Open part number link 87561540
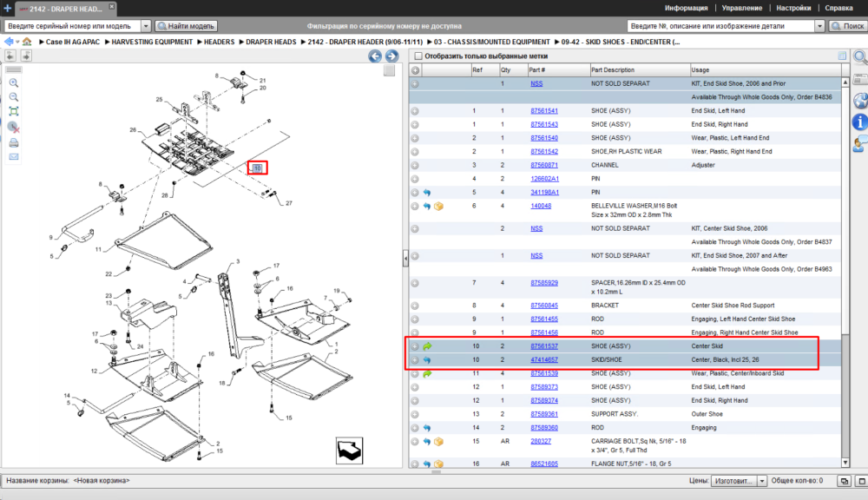Viewport: 868px width, 500px height. point(544,138)
